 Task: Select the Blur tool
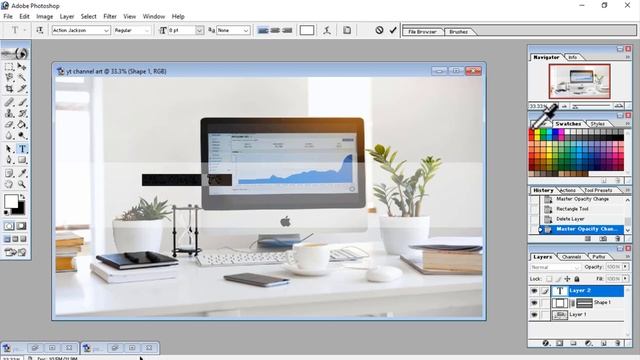coord(9,136)
